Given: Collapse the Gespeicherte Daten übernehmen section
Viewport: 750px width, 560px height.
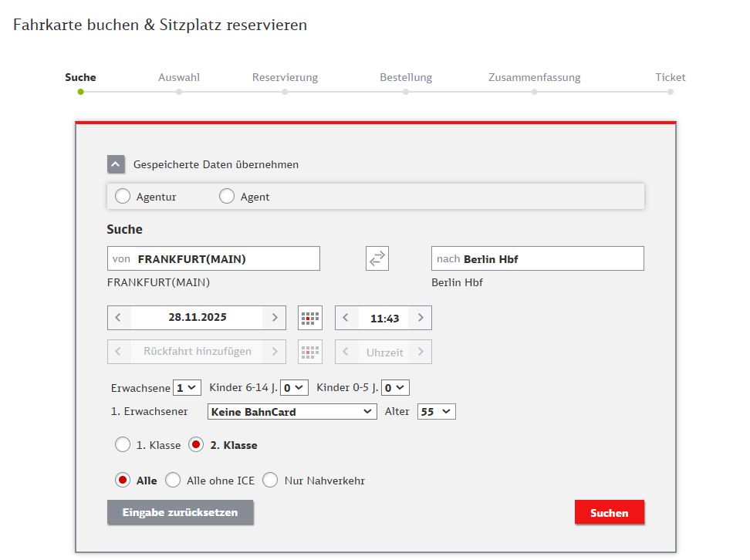Looking at the screenshot, I should click(116, 164).
